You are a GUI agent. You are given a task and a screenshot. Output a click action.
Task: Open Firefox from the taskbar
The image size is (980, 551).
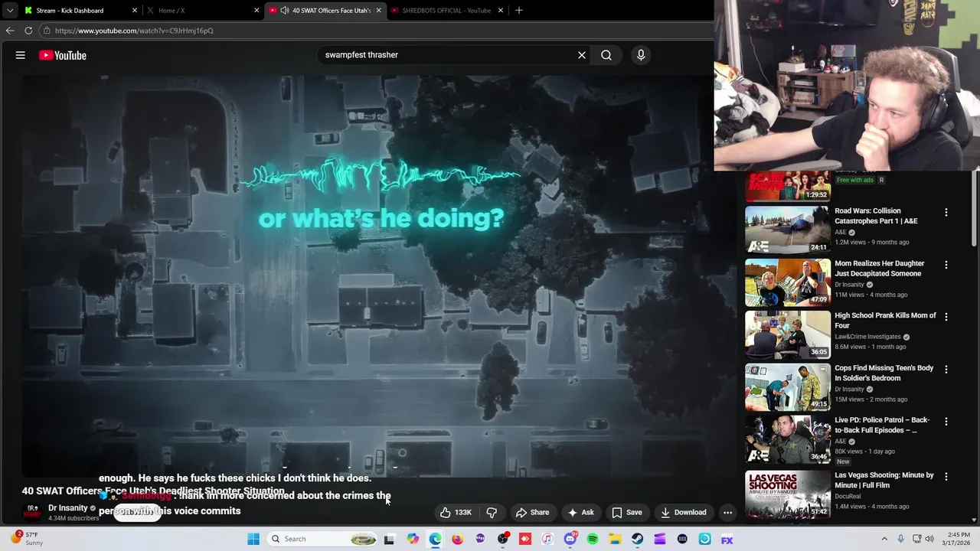click(x=457, y=539)
